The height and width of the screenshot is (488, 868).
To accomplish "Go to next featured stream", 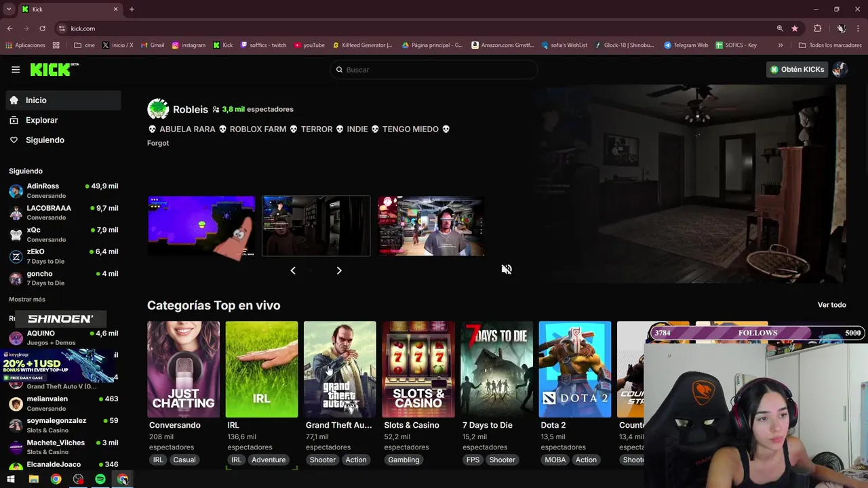I will [339, 270].
